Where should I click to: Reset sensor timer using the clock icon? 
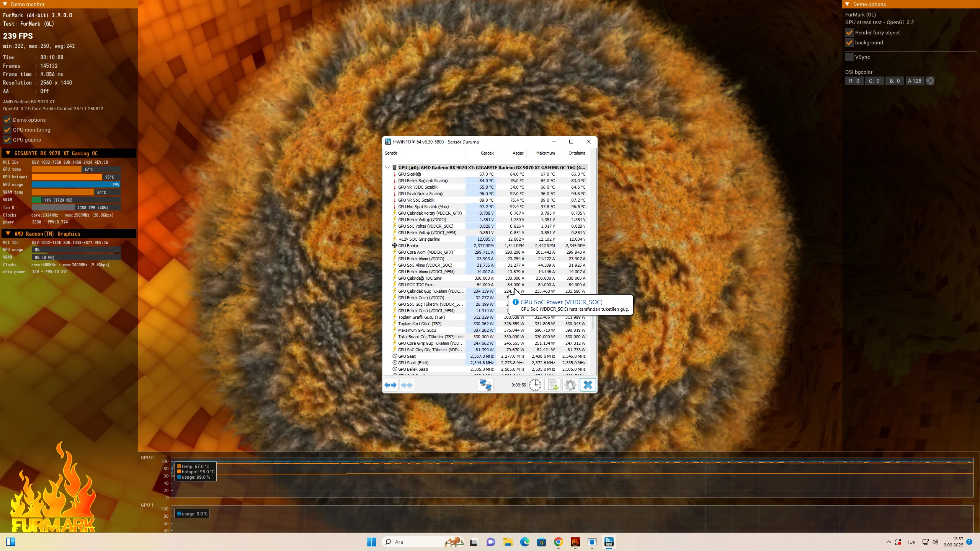coord(535,385)
